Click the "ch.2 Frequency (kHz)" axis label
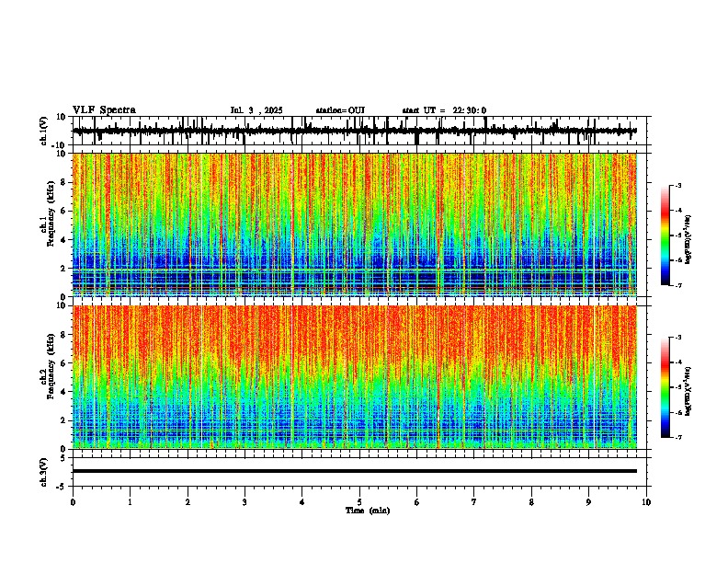The width and height of the screenshot is (728, 563). click(48, 367)
